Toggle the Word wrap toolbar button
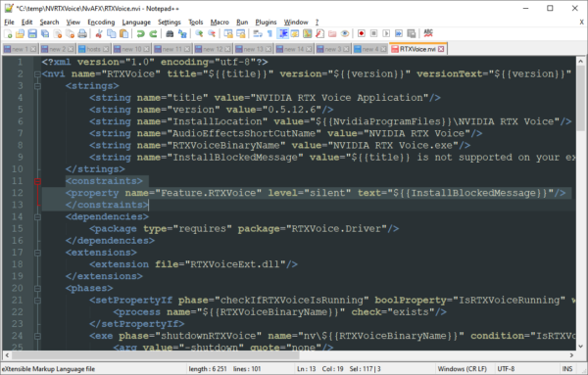Screen dimensions: 588x375 tap(257, 33)
